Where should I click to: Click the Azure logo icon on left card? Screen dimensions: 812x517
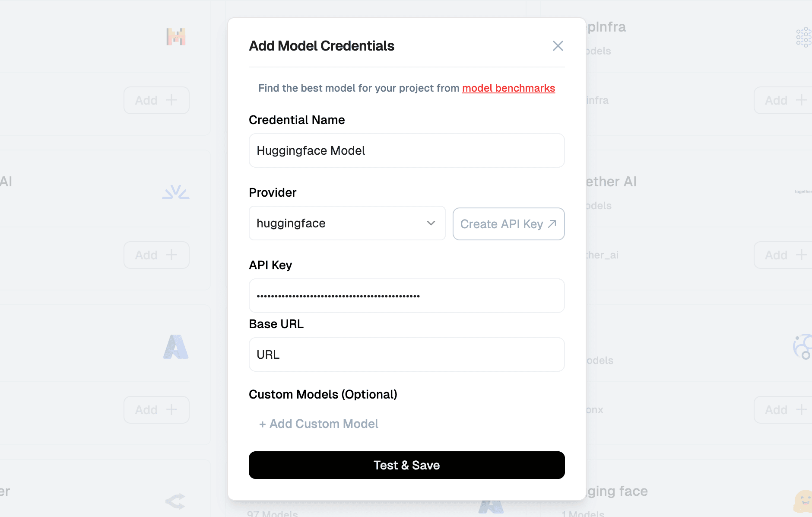(x=176, y=347)
